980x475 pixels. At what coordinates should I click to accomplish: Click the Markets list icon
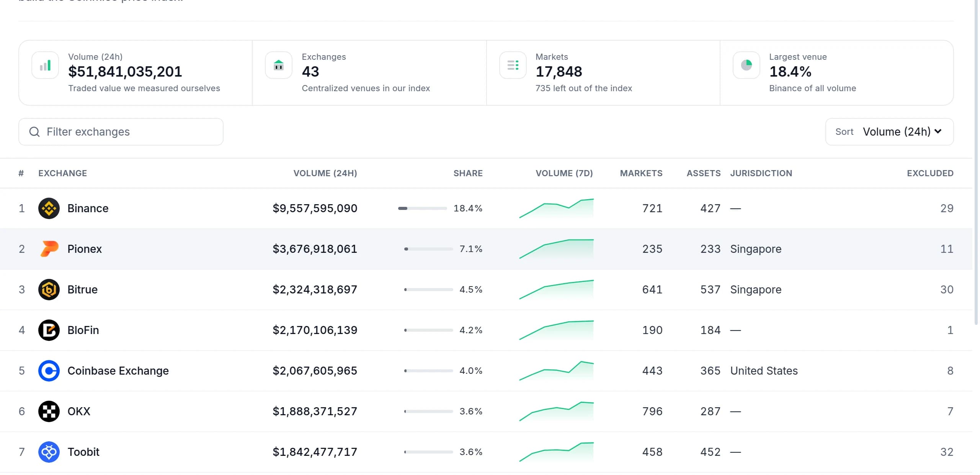click(x=513, y=65)
